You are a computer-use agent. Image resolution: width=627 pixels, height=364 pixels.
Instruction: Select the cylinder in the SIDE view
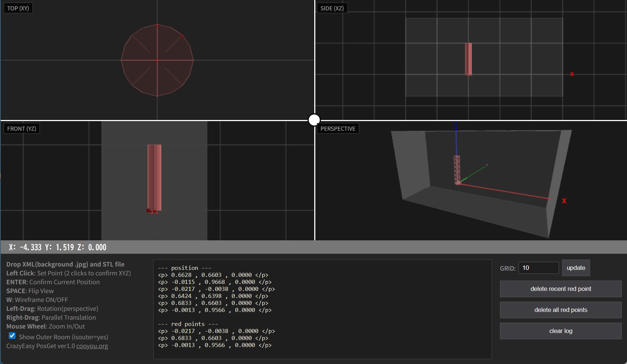(468, 59)
